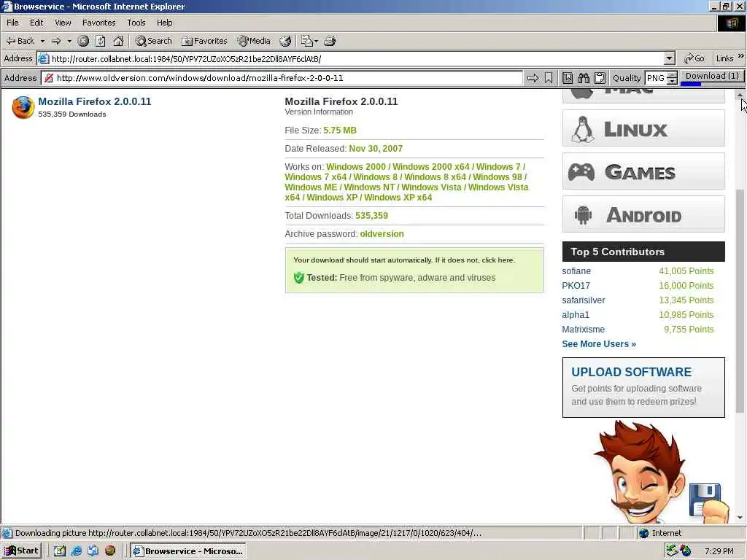
Task: Click the 'click here' download link
Action: pos(498,260)
